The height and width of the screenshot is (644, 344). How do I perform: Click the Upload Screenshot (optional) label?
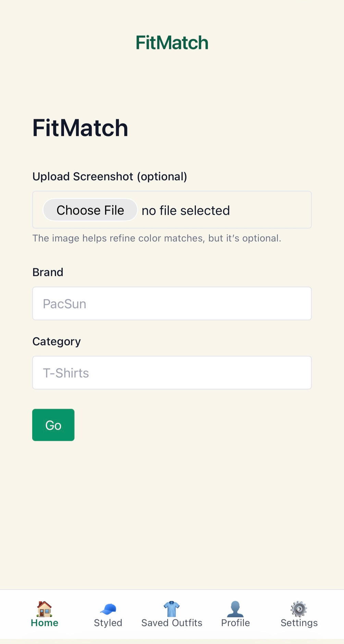pos(110,177)
